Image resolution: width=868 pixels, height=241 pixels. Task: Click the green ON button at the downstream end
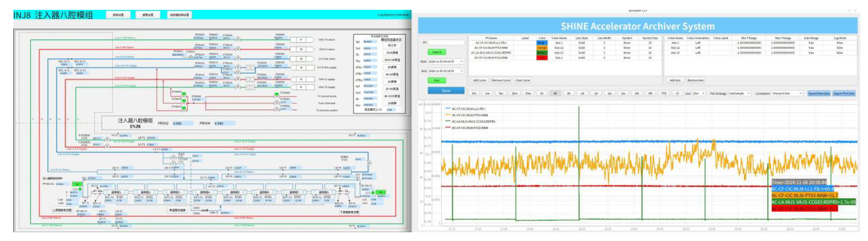pyautogui.click(x=380, y=192)
